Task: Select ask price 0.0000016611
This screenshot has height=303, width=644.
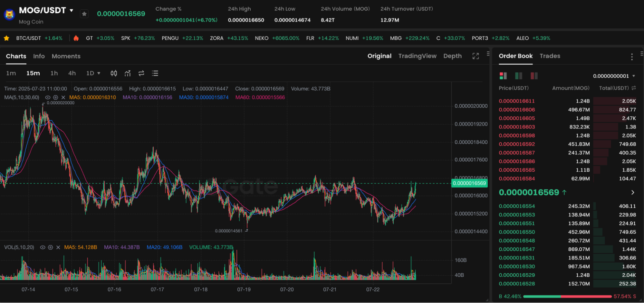Action: [x=517, y=101]
